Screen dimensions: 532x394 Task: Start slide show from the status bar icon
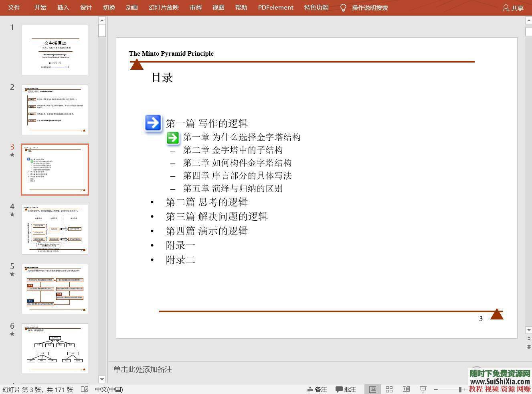(x=423, y=389)
